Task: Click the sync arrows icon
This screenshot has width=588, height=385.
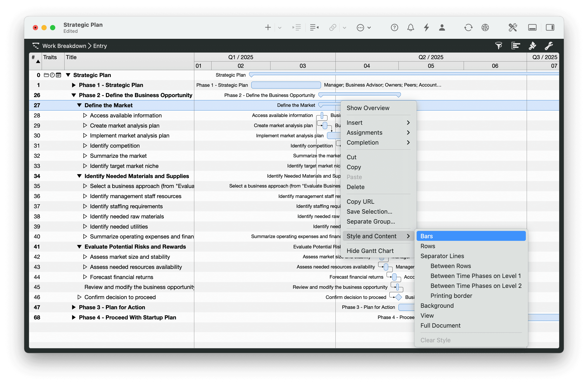Action: [x=468, y=27]
